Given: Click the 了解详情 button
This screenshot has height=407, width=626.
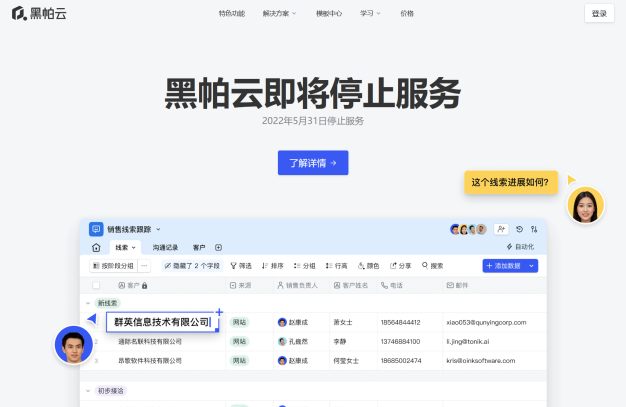Looking at the screenshot, I should click(313, 163).
